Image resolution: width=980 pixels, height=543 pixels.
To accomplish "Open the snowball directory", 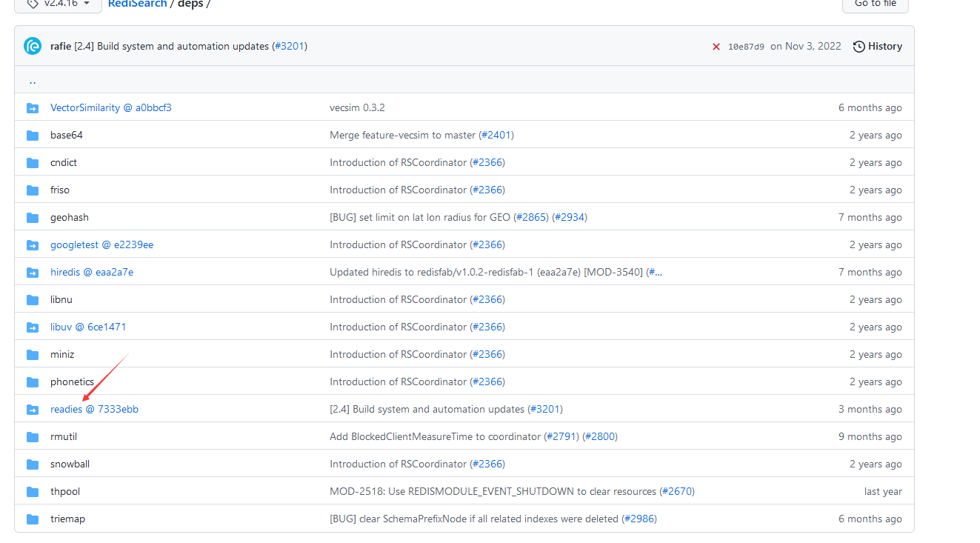I will pos(70,464).
